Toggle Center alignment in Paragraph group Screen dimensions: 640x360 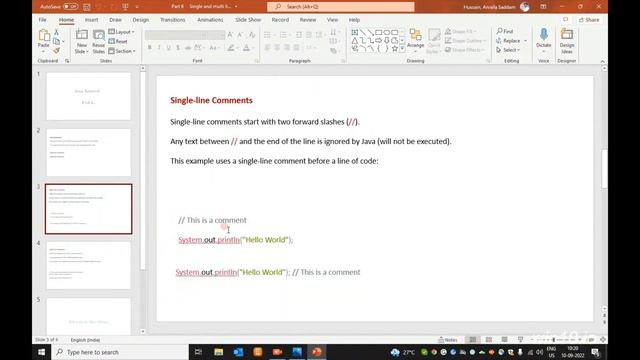coord(277,48)
